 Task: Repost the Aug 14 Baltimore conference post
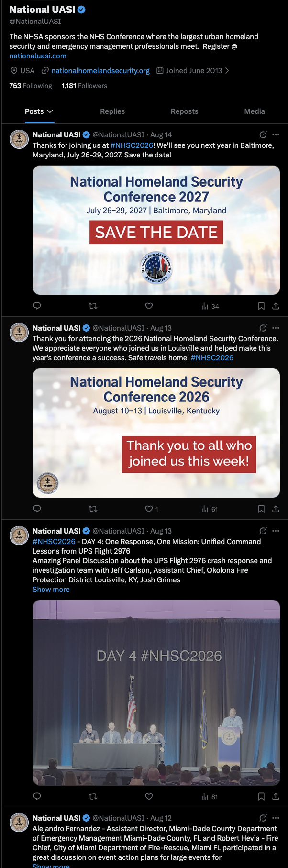(93, 306)
